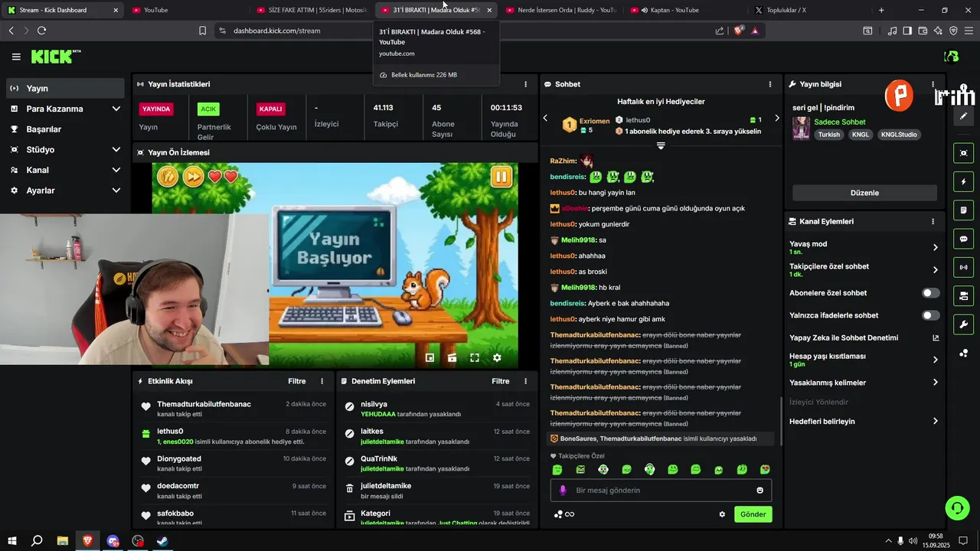This screenshot has width=980, height=551.
Task: Switch to the YouTube browser tab
Action: point(188,10)
